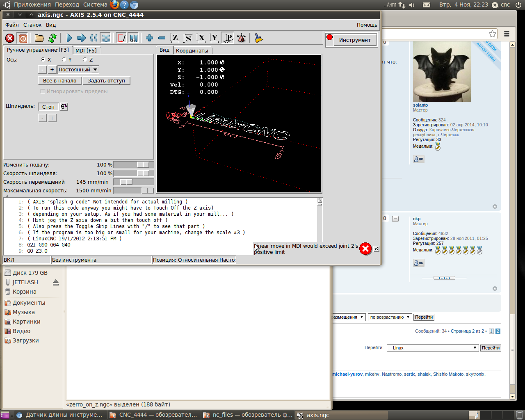Viewport: 525px width, 420px height.
Task: Open the forum "Linux" jump-to dropdown
Action: point(433,348)
